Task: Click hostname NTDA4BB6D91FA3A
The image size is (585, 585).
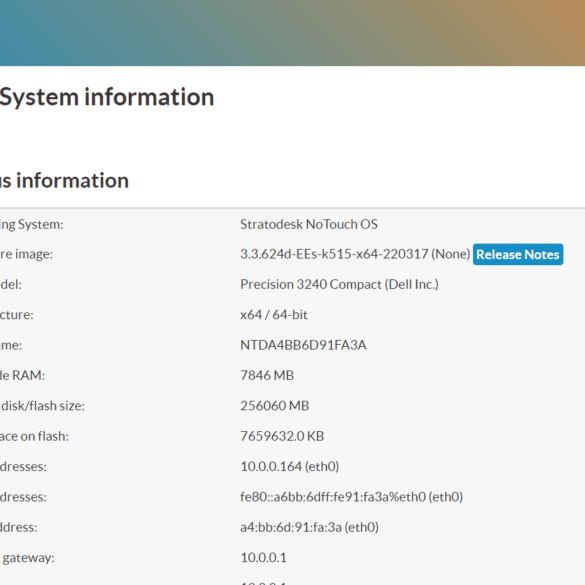Action: (x=303, y=345)
